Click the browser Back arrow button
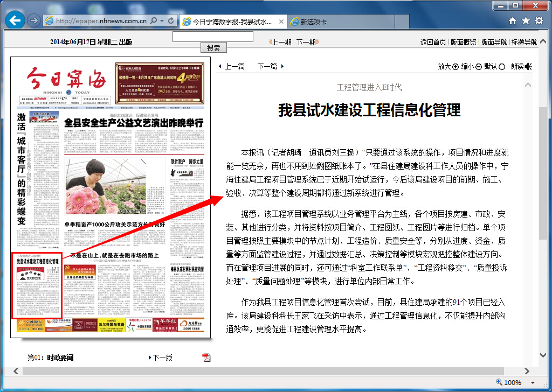The image size is (552, 392). pos(16,20)
